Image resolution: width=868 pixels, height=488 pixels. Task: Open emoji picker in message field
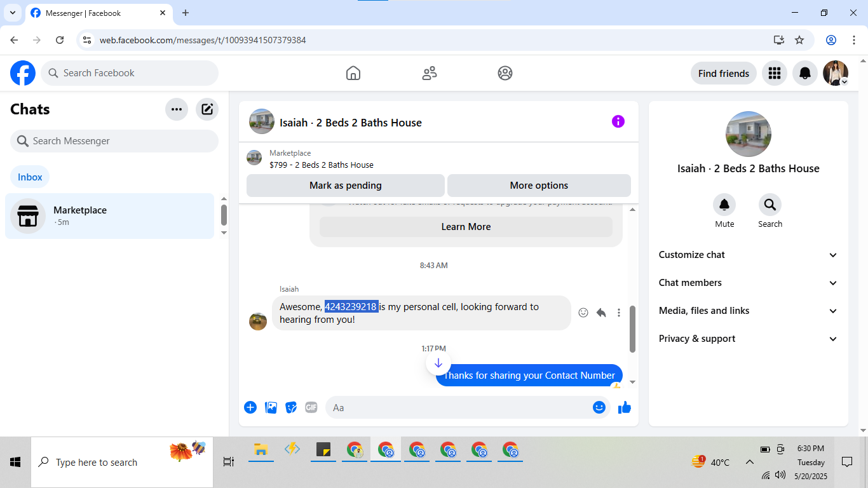[x=599, y=407]
